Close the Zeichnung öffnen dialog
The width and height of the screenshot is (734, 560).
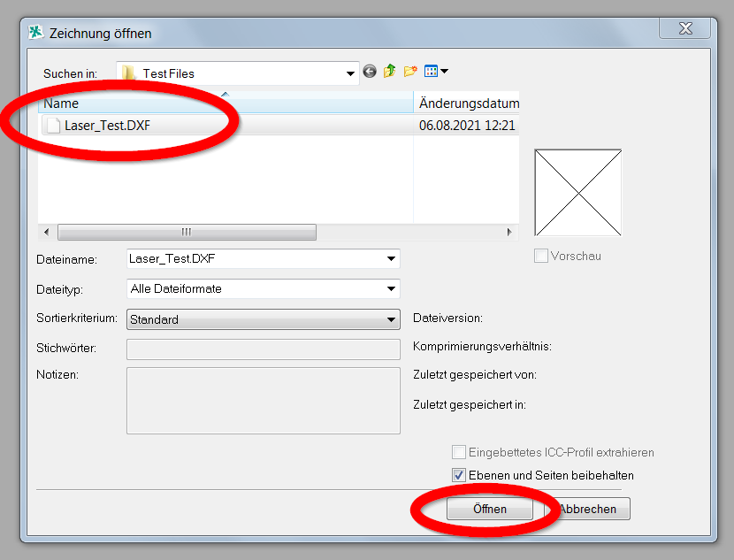pyautogui.click(x=685, y=29)
